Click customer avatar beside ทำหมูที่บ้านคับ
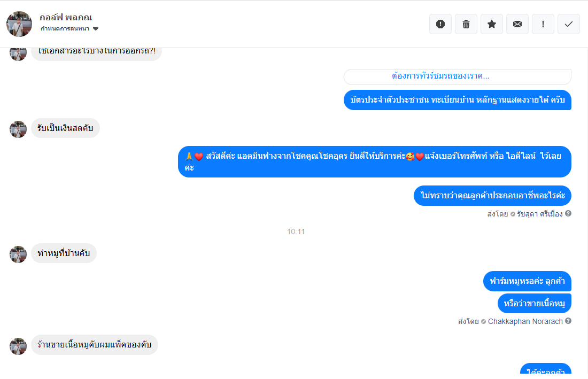This screenshot has width=588, height=379. [18, 254]
